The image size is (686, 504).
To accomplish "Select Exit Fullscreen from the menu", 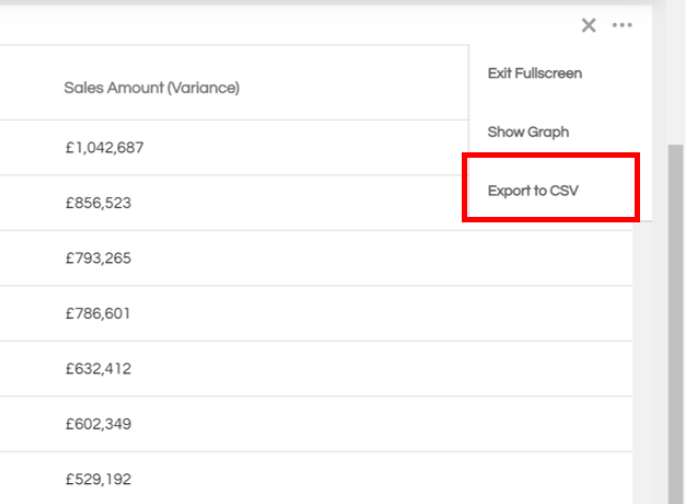I will pos(534,73).
